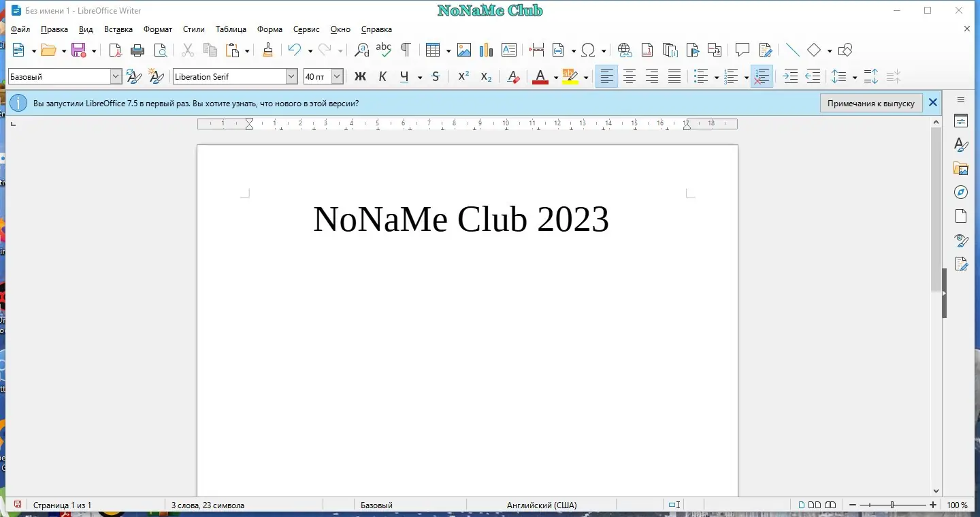Open the Таблица menu

click(231, 29)
